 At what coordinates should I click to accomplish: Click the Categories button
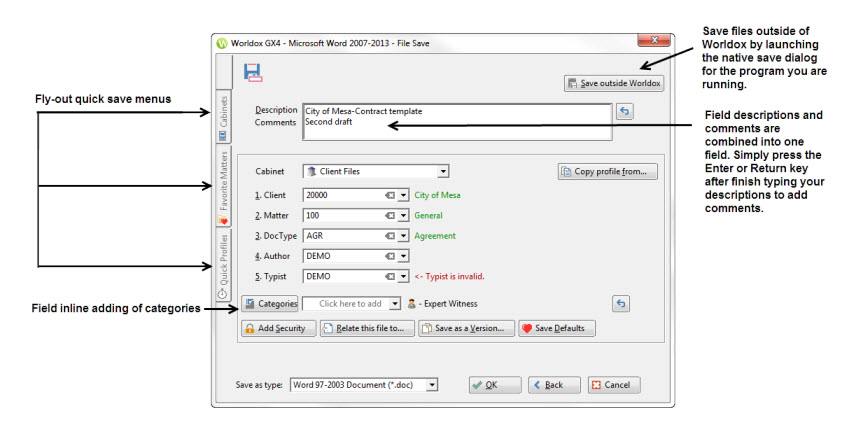270,304
